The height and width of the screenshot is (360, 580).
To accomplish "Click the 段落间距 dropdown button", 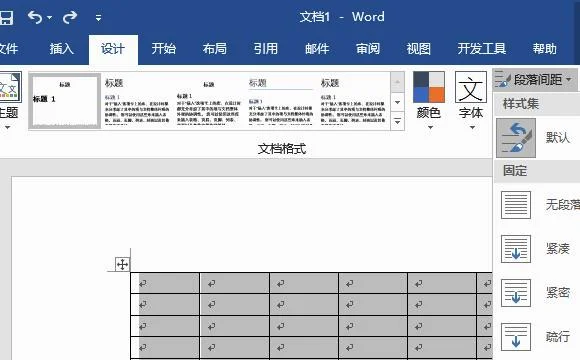I will point(535,80).
